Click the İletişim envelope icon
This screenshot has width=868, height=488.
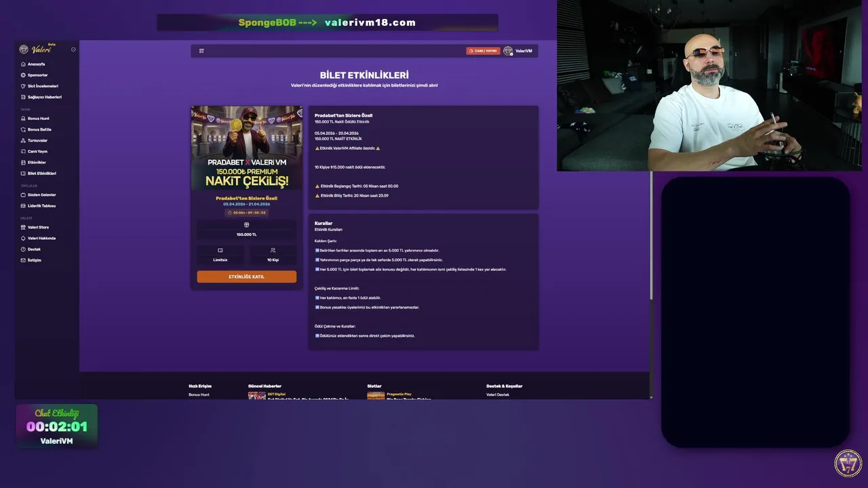coord(23,260)
